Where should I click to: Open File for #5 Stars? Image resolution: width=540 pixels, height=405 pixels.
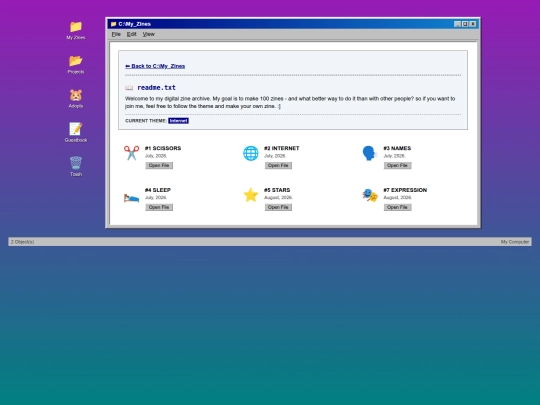[278, 207]
